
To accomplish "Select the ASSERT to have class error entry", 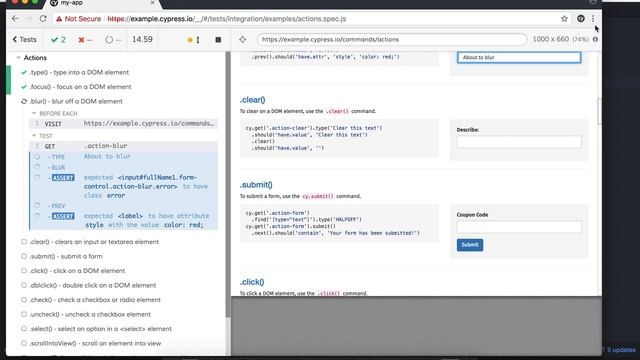I will click(123, 186).
